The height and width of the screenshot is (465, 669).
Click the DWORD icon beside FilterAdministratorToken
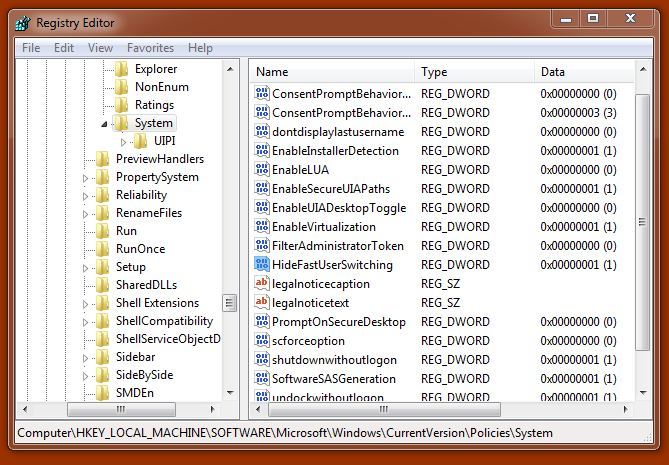pos(262,245)
